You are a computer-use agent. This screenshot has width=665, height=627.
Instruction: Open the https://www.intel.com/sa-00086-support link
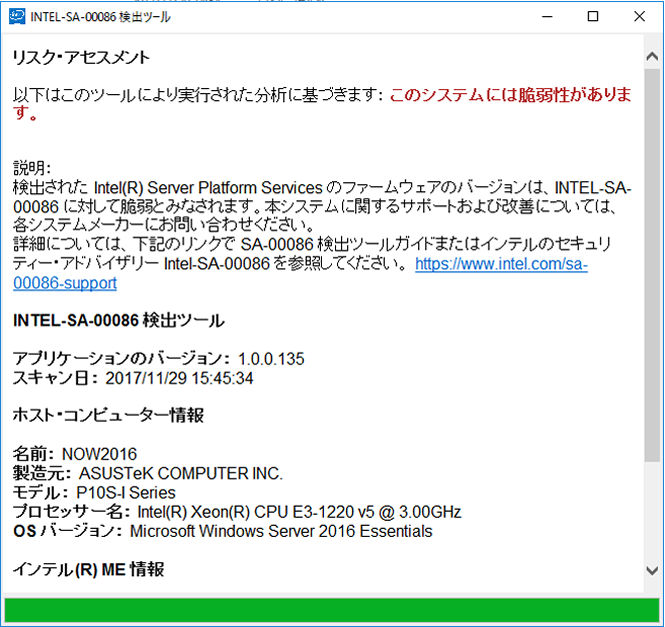pos(501,264)
